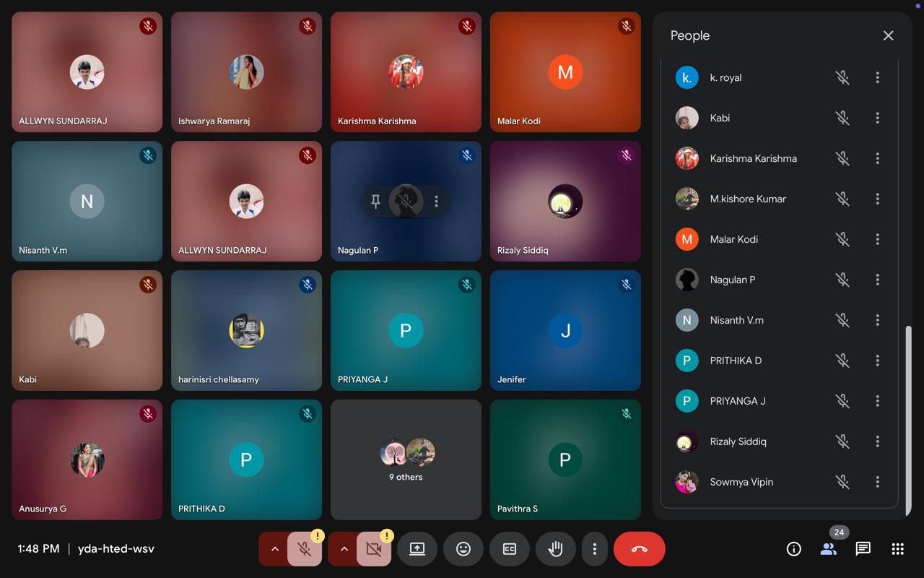Open the activities grid icon
This screenshot has width=924, height=578.
click(x=897, y=549)
